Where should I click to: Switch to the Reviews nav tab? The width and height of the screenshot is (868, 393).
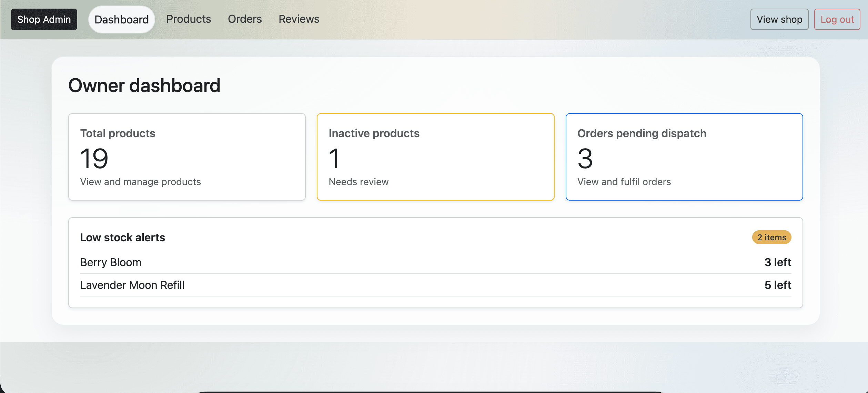click(x=299, y=19)
